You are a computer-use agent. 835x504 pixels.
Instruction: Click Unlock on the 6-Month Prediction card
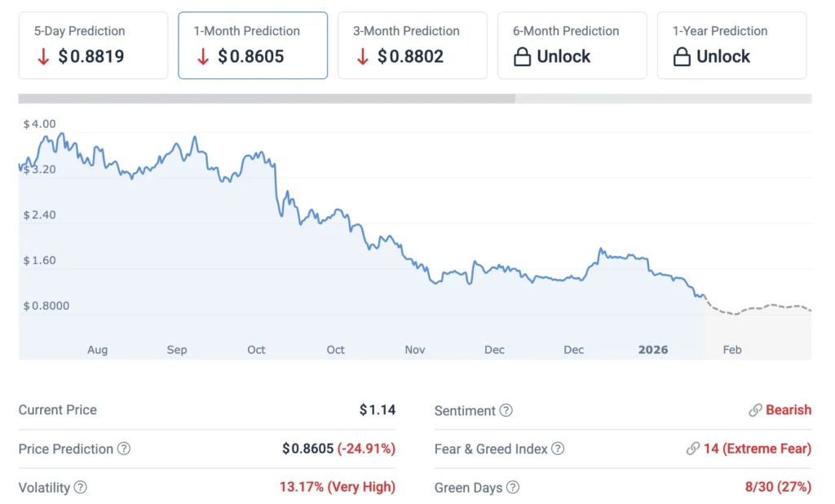[x=564, y=56]
